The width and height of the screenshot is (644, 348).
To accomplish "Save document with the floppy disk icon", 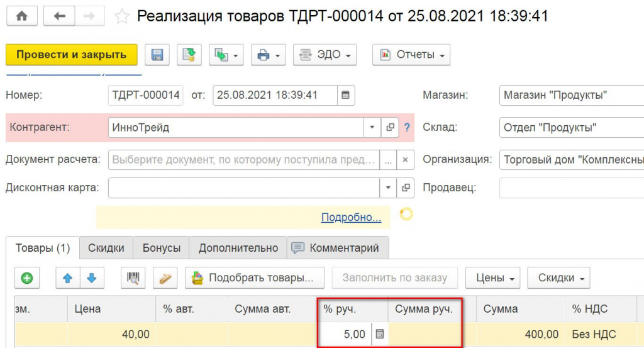I will [157, 55].
